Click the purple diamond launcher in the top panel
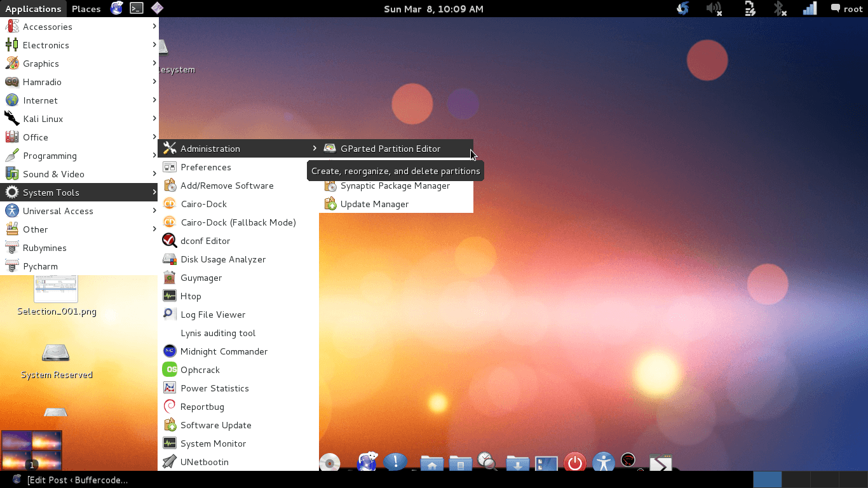The width and height of the screenshot is (868, 488). click(x=157, y=8)
